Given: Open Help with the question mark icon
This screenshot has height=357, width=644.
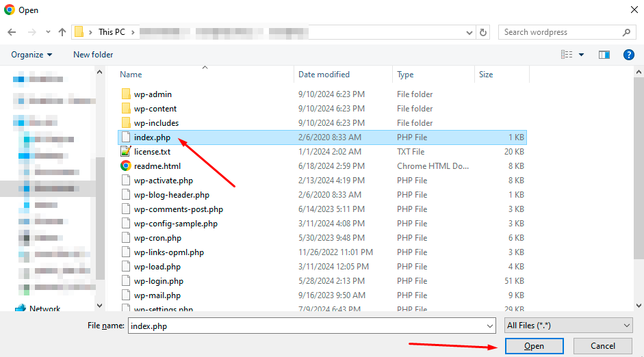Looking at the screenshot, I should tap(628, 55).
